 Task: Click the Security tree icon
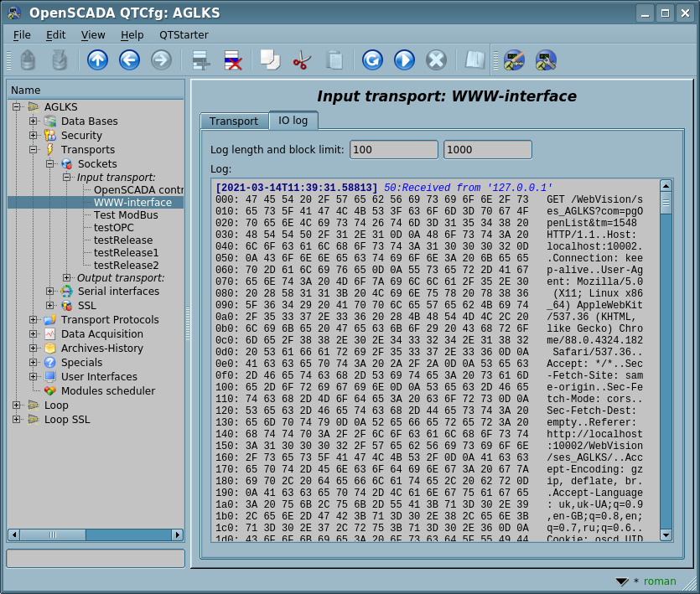[x=50, y=135]
